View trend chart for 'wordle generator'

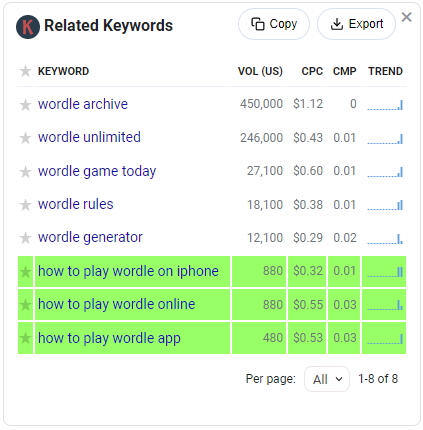click(385, 238)
